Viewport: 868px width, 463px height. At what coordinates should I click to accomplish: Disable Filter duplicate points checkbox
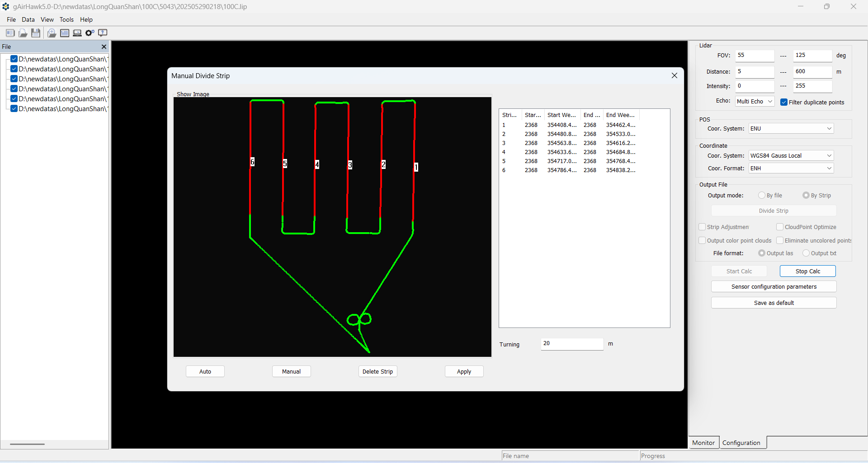point(784,102)
